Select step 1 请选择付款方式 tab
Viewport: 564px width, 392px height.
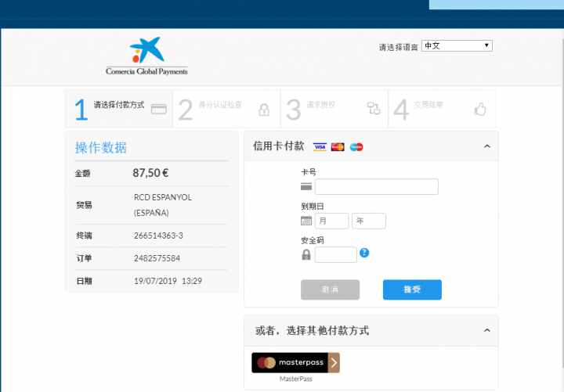[119, 109]
